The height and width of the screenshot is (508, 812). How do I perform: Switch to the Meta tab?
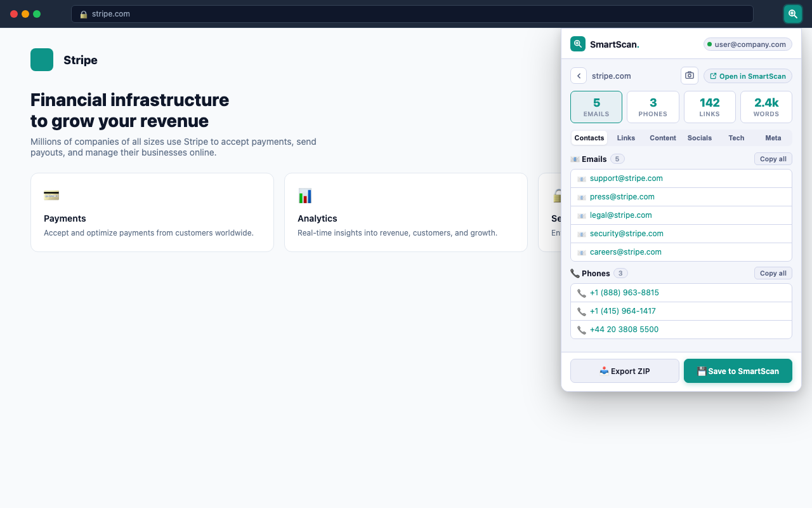pos(773,138)
